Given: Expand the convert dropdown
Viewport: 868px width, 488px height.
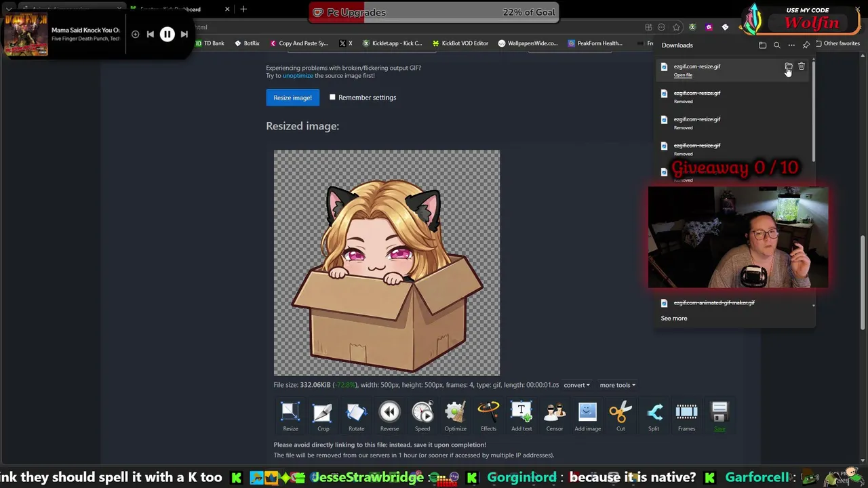Looking at the screenshot, I should 576,385.
